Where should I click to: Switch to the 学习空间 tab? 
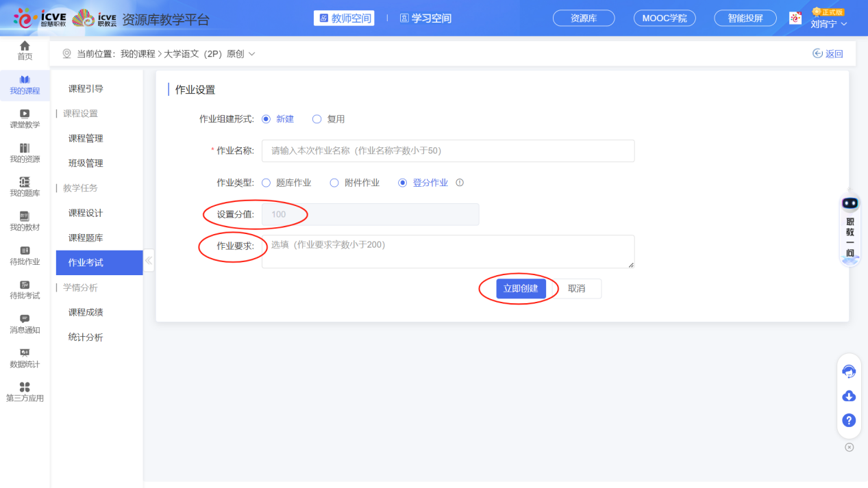[425, 18]
